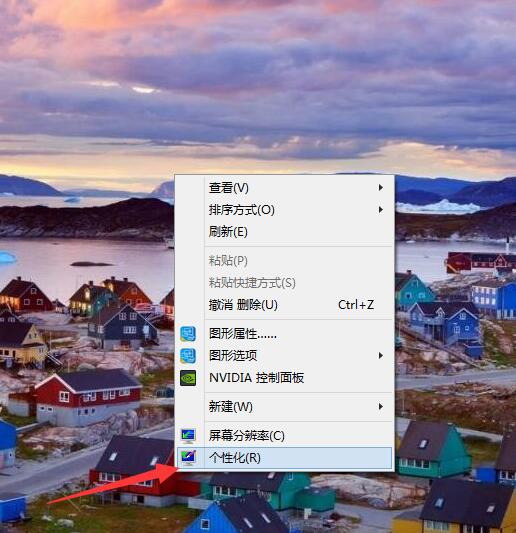Expand the 新建(W) submenu arrow

381,407
